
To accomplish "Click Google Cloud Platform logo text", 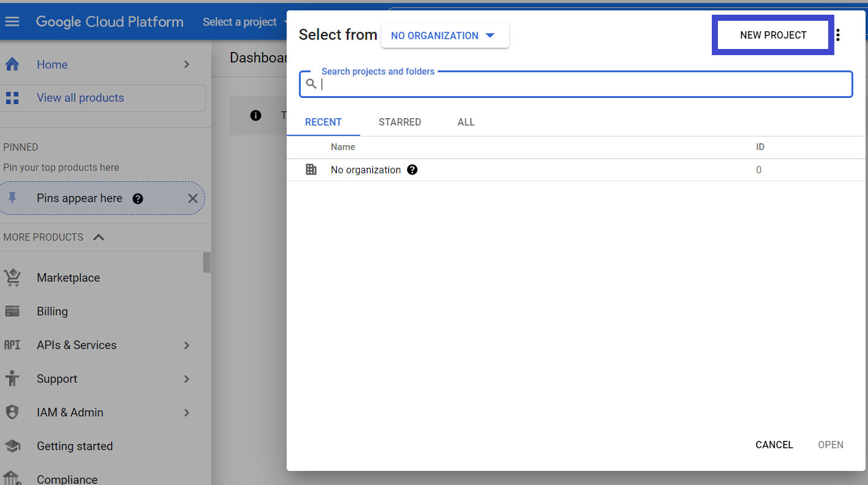I will [110, 22].
